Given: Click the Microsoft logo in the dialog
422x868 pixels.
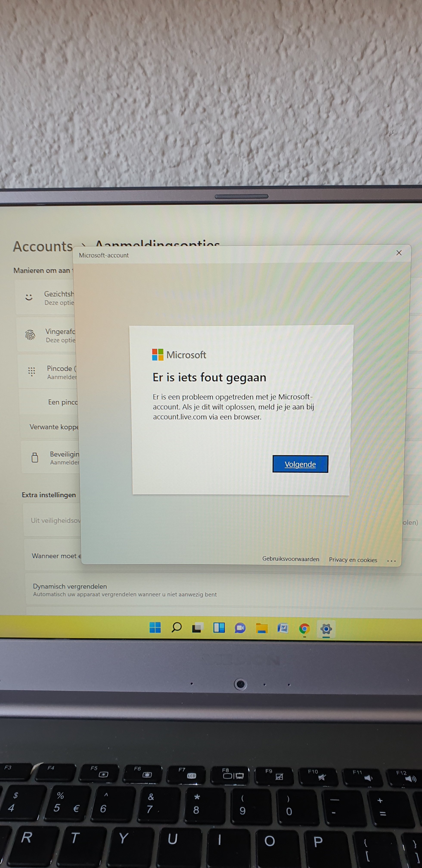Looking at the screenshot, I should (179, 355).
